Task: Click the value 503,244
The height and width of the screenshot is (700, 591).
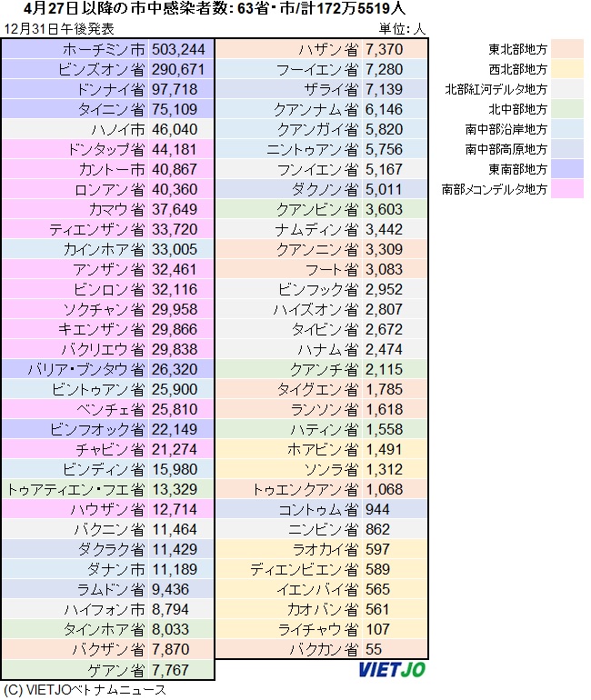Action: coord(178,50)
